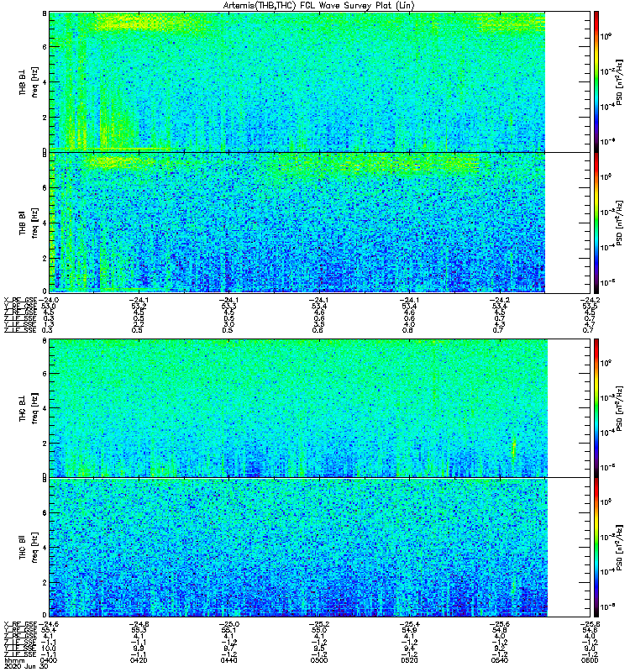Click the -25.8 X_RE_GSE value
The width and height of the screenshot is (630, 672).
(590, 624)
